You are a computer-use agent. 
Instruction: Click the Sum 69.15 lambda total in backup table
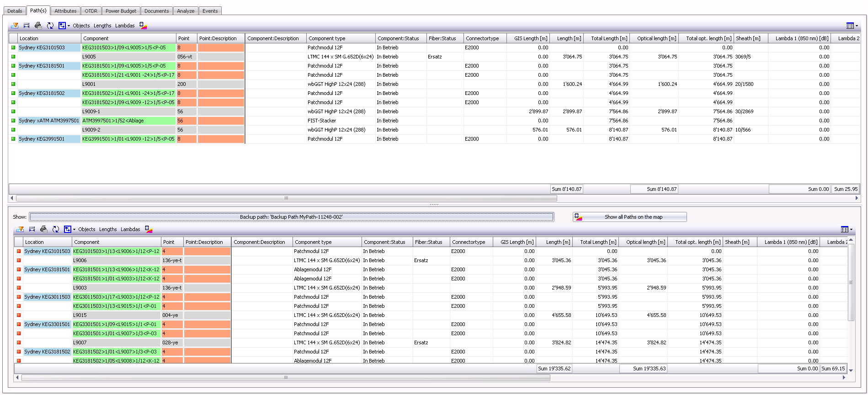833,369
